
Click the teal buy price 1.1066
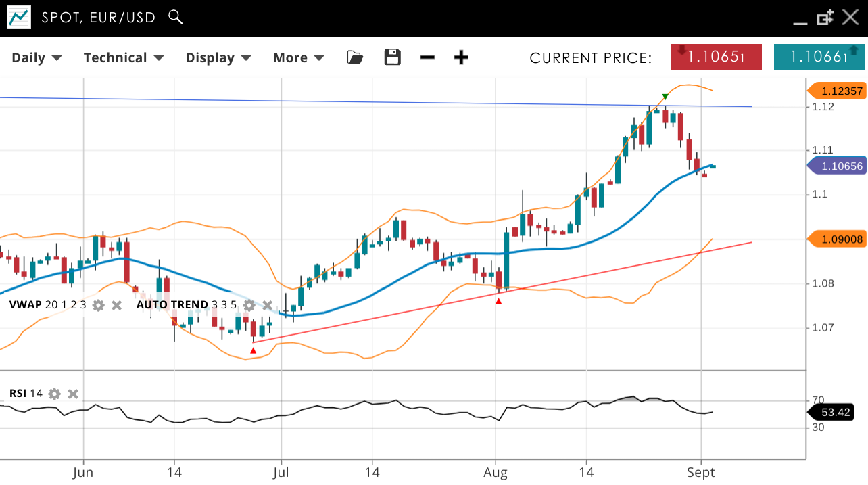pos(819,57)
